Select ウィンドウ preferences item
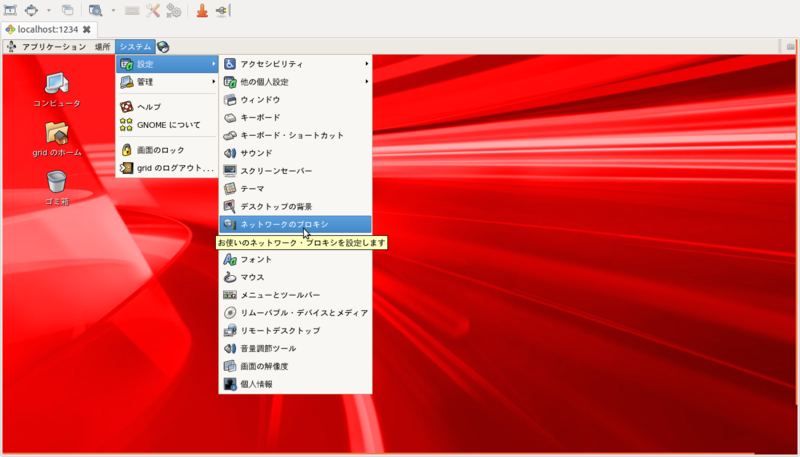The height and width of the screenshot is (457, 800). [295, 99]
